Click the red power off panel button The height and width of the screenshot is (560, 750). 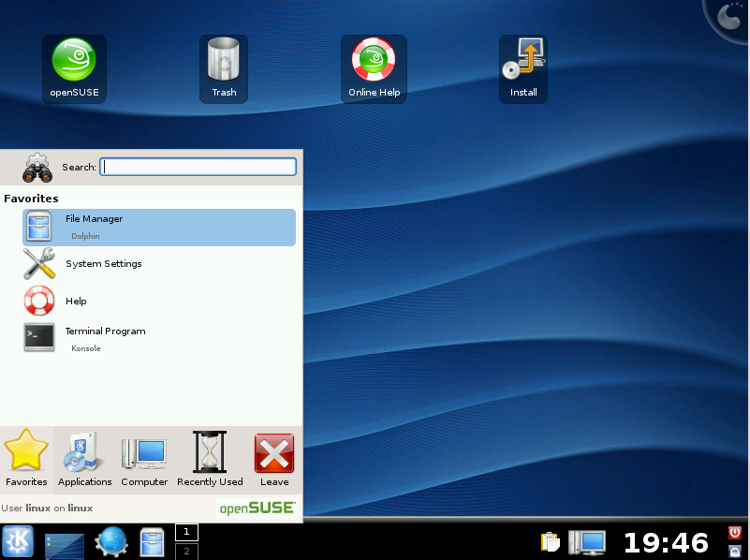[x=735, y=532]
